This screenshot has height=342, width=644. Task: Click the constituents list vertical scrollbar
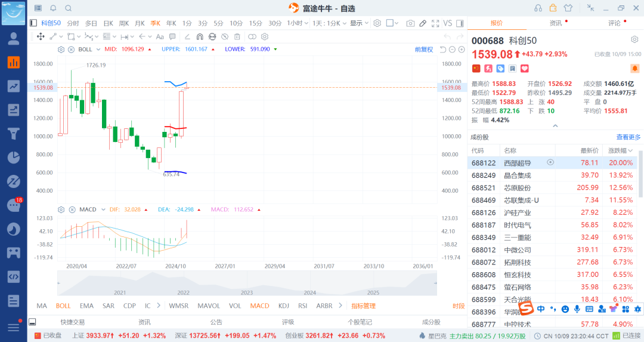pos(639,174)
